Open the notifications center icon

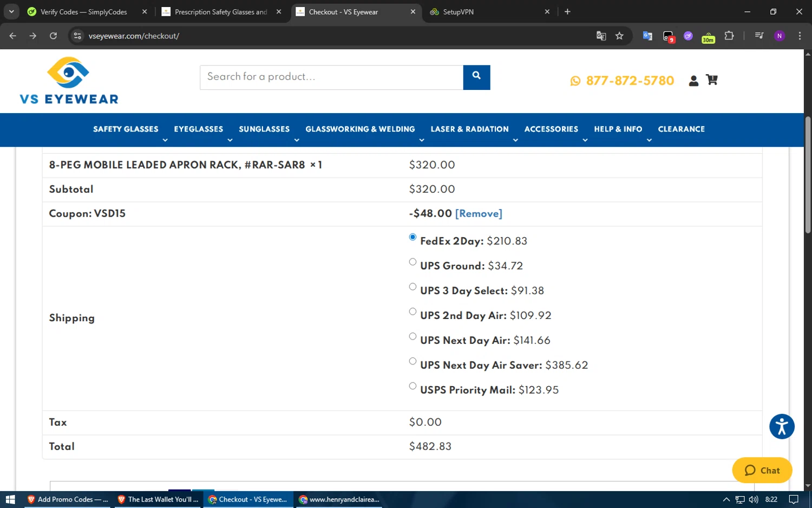(794, 499)
